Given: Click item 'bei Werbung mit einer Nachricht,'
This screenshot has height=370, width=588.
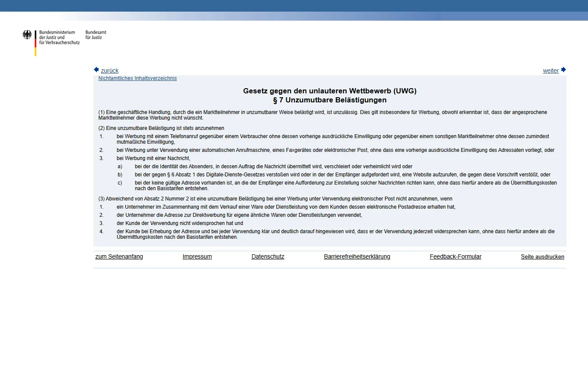Looking at the screenshot, I should 153,158.
